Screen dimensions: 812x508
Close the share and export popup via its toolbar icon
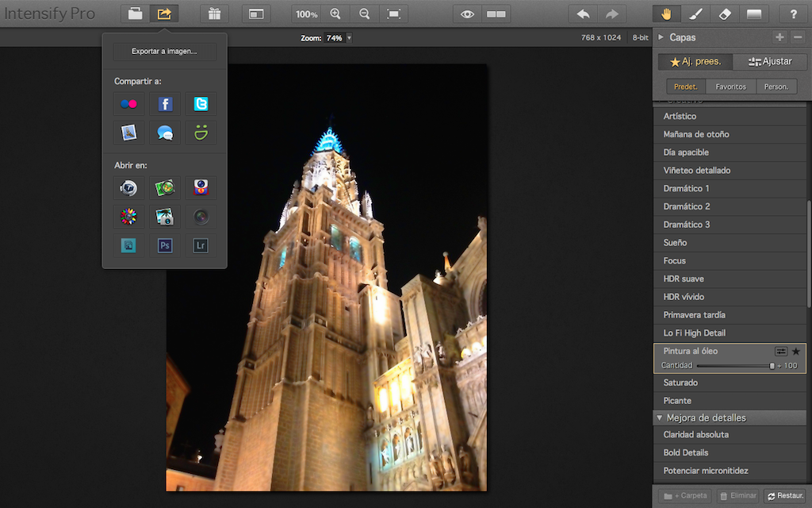(164, 14)
